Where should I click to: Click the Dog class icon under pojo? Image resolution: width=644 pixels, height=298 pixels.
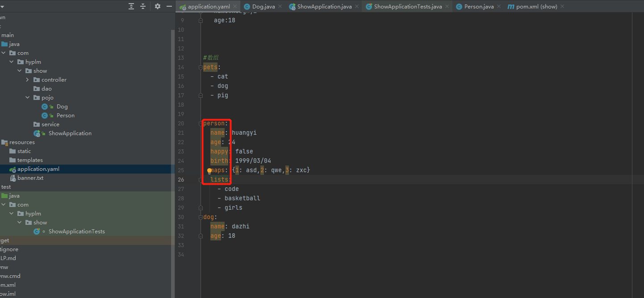[45, 106]
